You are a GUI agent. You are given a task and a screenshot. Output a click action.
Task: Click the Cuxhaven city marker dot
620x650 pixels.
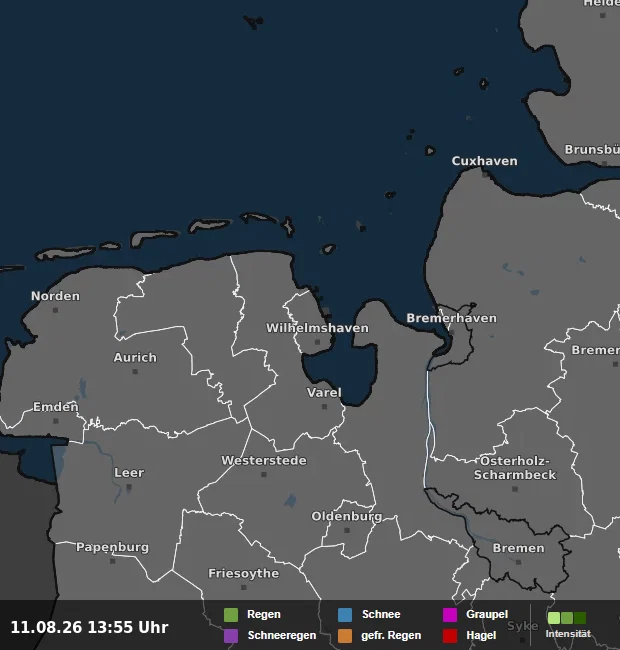point(485,175)
